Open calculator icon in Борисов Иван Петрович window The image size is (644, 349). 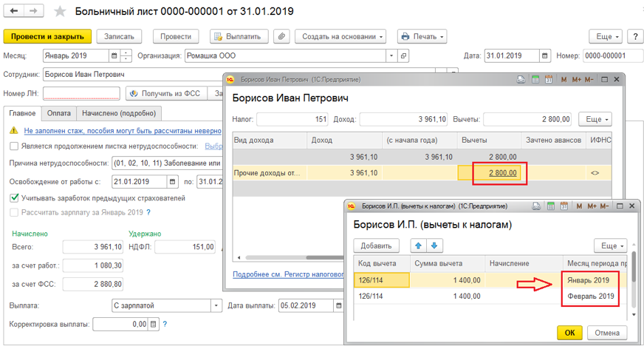click(x=535, y=80)
